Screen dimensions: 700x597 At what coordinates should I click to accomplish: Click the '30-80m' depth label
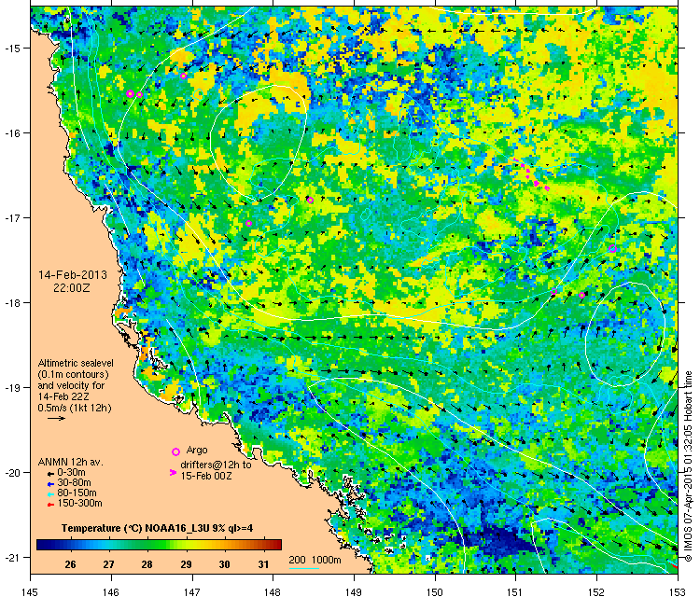tap(74, 483)
